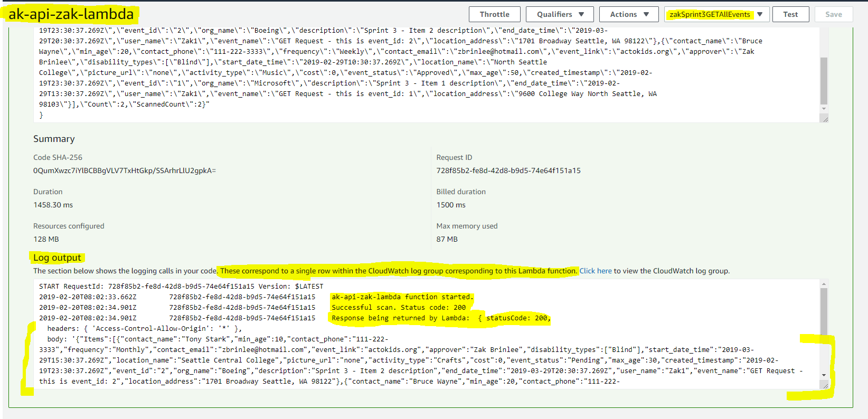Click scroll-down arrow of log output box
This screenshot has height=419, width=868.
[824, 375]
